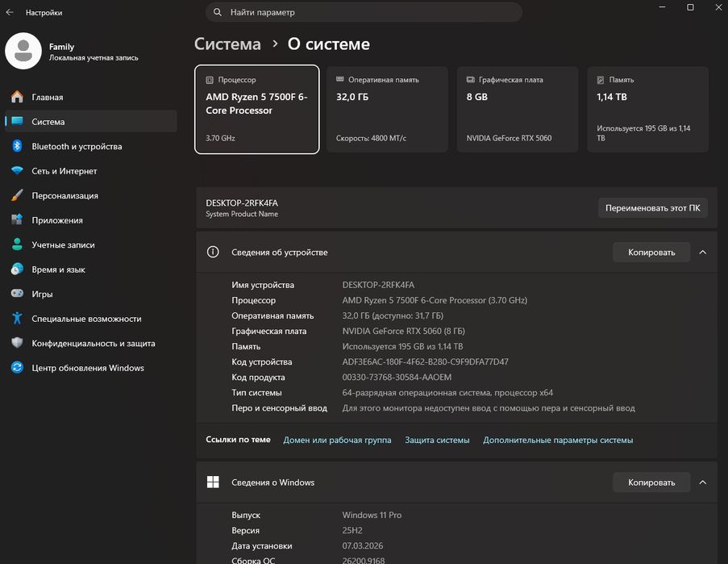
Task: Click the Family user avatar
Action: click(x=23, y=51)
